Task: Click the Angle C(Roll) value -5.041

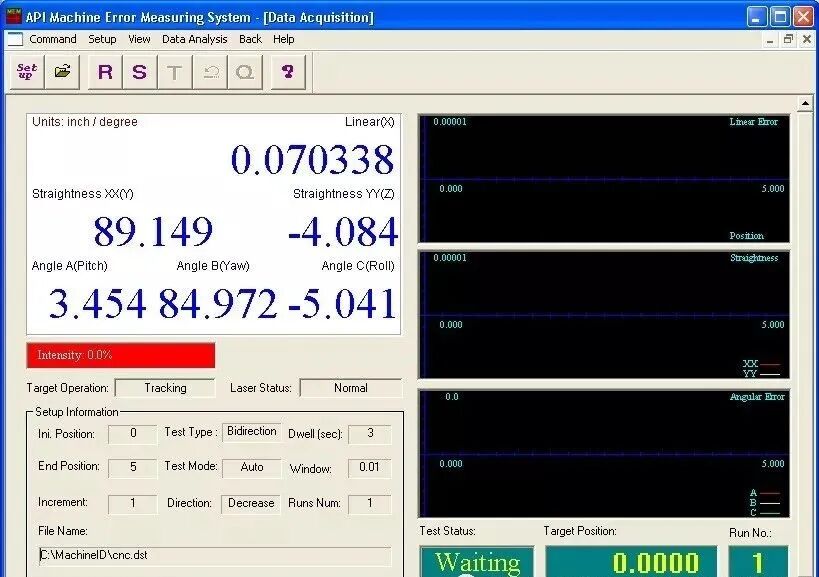Action: 342,304
